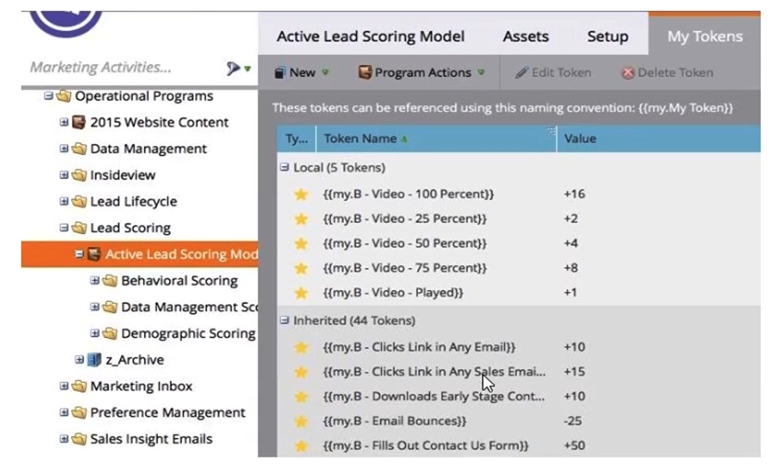
Task: Click the star icon for Video - 25 Percent token
Action: (301, 219)
